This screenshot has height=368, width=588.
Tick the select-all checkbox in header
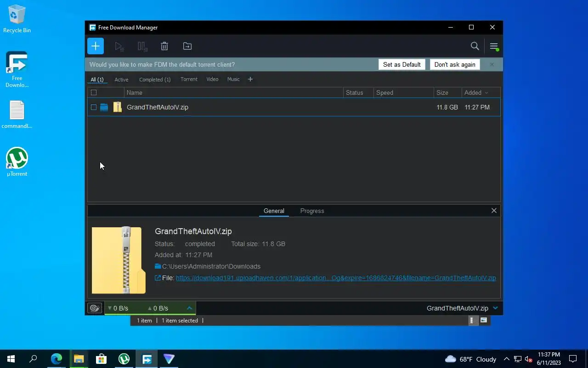[x=94, y=92]
